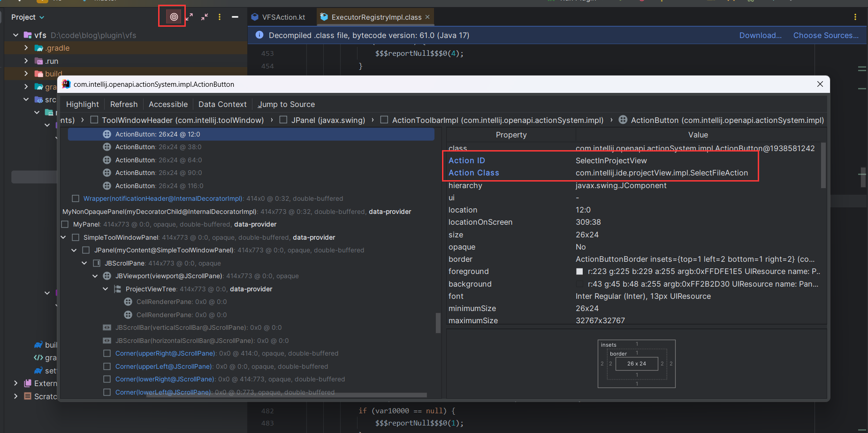868x433 pixels.
Task: Switch to VFSAction.kt tab
Action: pos(278,17)
